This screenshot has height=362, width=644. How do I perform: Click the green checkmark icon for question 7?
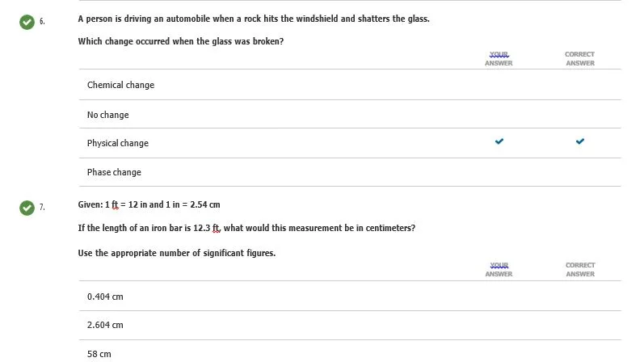(x=27, y=208)
